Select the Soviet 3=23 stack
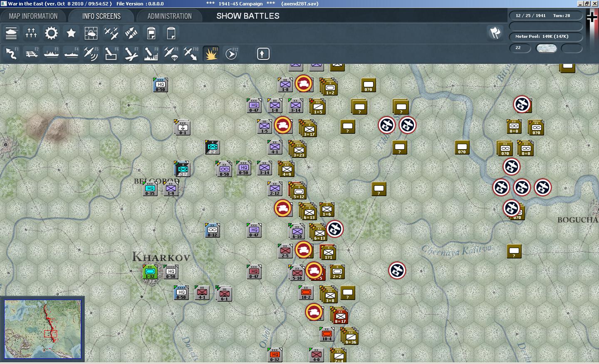Image resolution: width=599 pixels, height=364 pixels. pyautogui.click(x=298, y=150)
